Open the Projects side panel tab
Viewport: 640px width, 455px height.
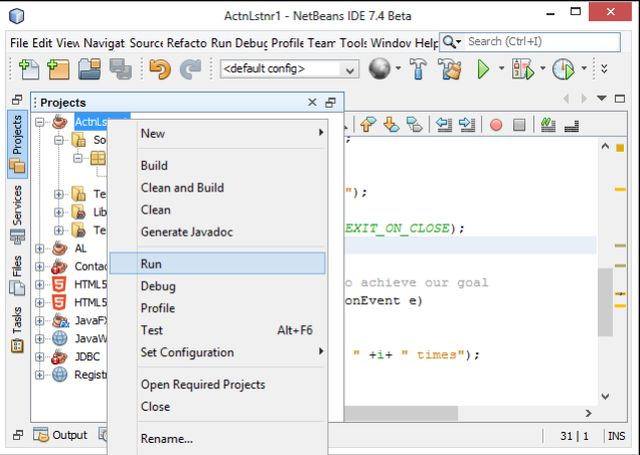click(x=17, y=144)
